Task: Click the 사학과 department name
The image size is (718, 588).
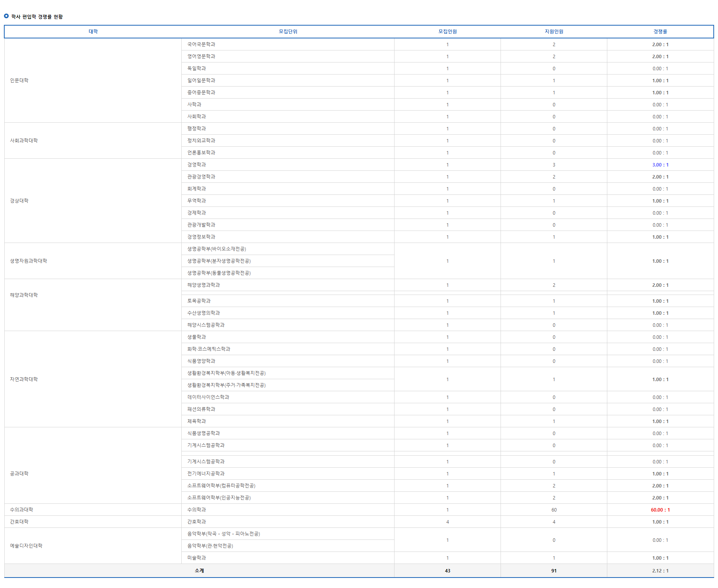Action: tap(194, 104)
